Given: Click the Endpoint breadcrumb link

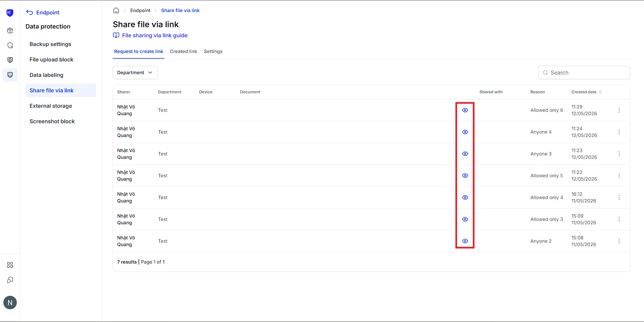Looking at the screenshot, I should pos(140,10).
